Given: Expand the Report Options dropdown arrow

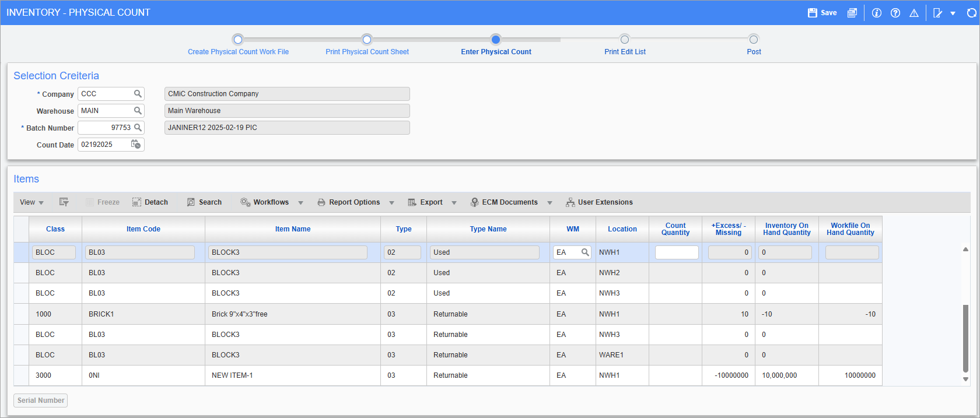Looking at the screenshot, I should click(x=391, y=203).
